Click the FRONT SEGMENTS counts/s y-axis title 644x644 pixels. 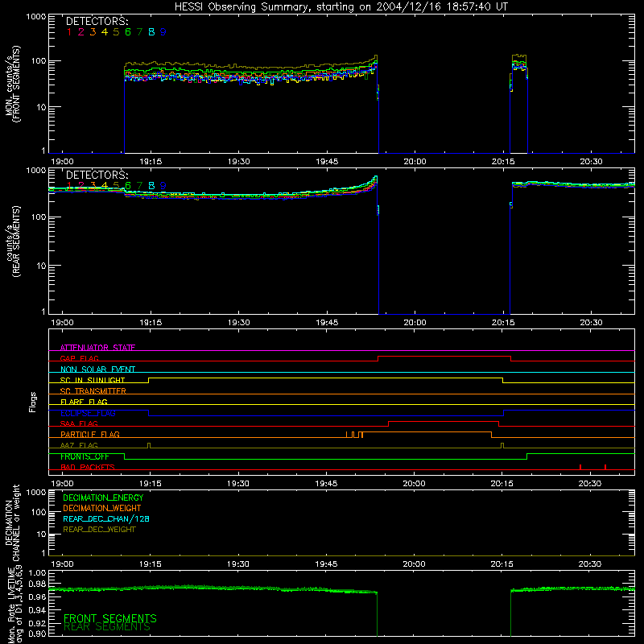pos(12,84)
